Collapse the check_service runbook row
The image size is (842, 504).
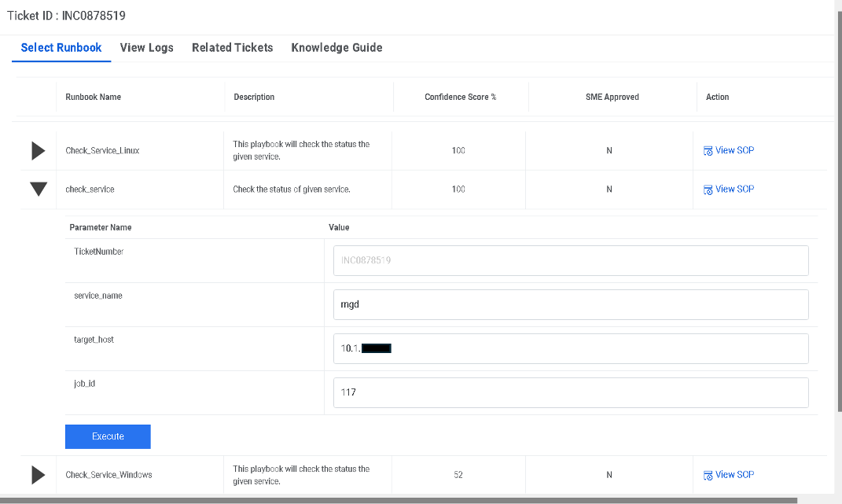pos(38,189)
